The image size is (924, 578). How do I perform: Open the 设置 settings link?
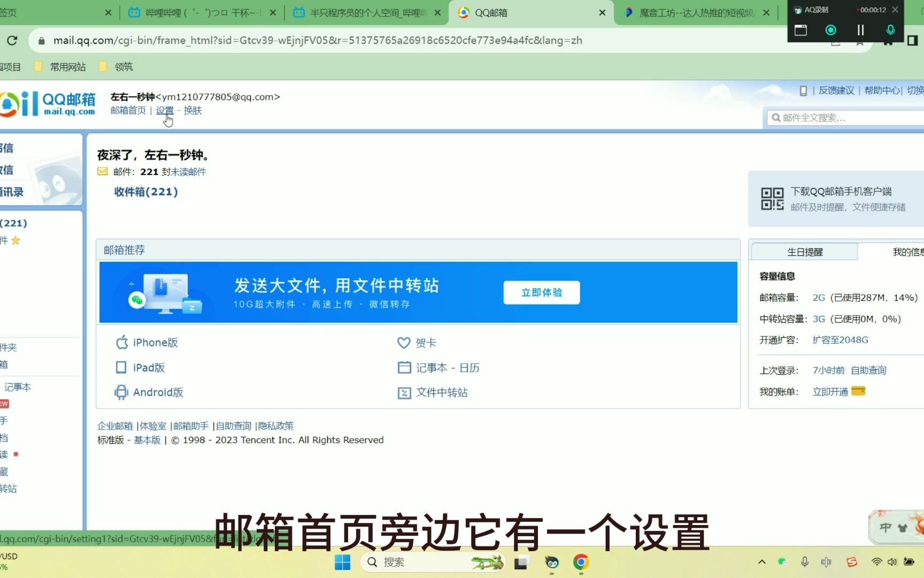click(x=165, y=110)
